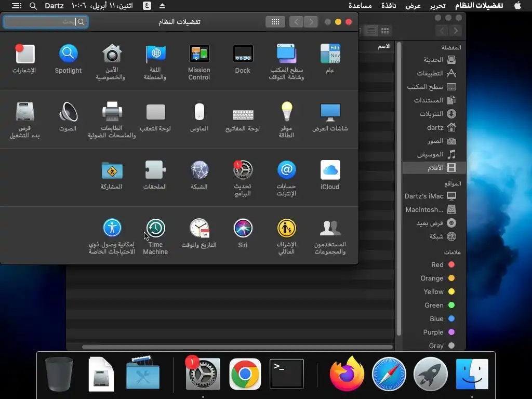This screenshot has height=399, width=532.
Task: Open the تفضيلات النظام application menu
Action: [x=478, y=5]
